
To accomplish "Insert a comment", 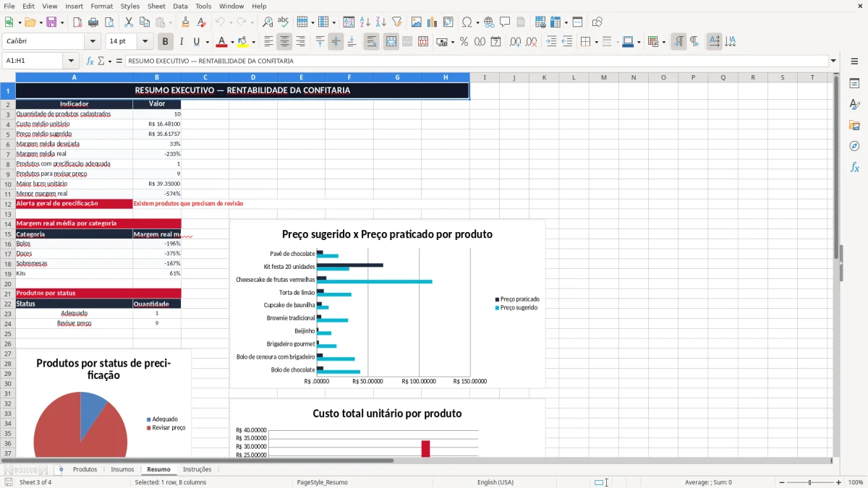I will (x=505, y=22).
